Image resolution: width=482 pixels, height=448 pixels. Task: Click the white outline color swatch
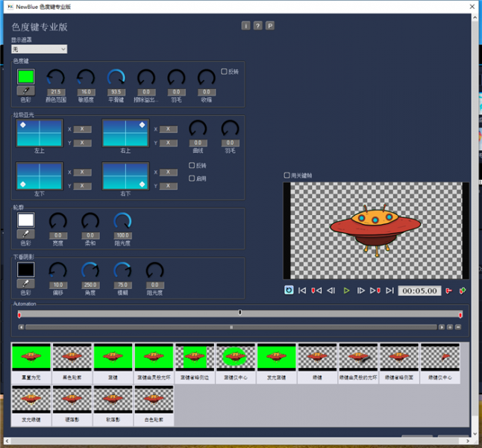(x=26, y=220)
